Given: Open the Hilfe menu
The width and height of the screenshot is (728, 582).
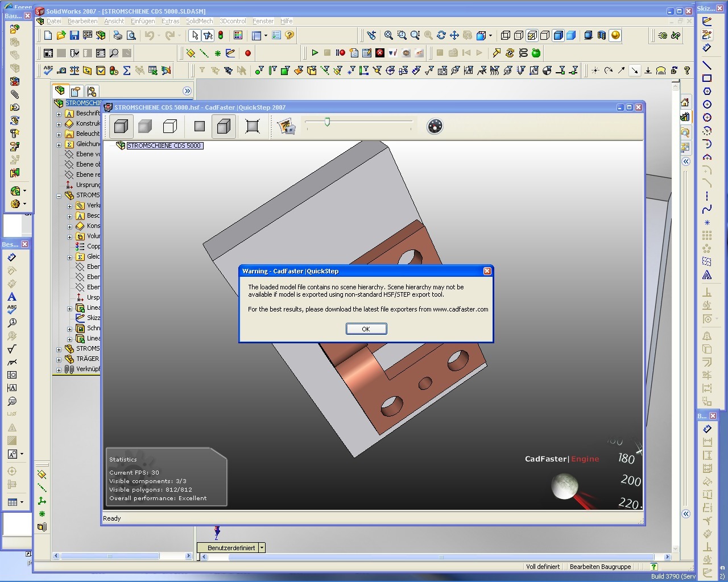Looking at the screenshot, I should [286, 21].
